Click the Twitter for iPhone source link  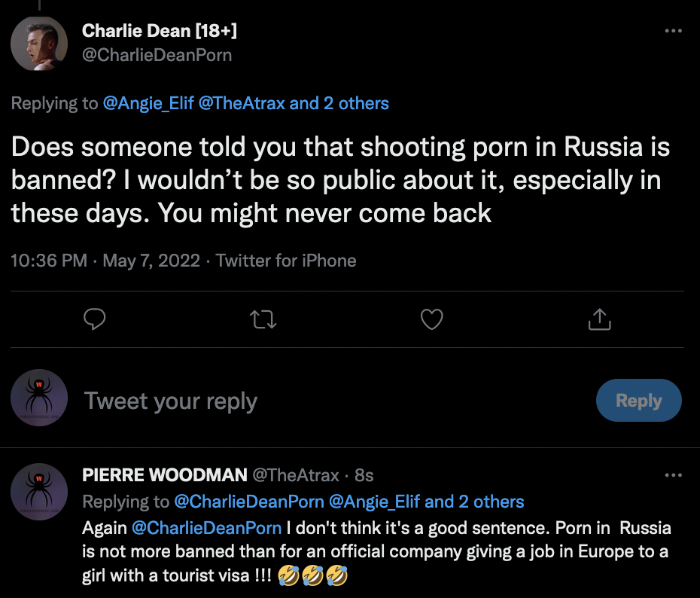(286, 261)
